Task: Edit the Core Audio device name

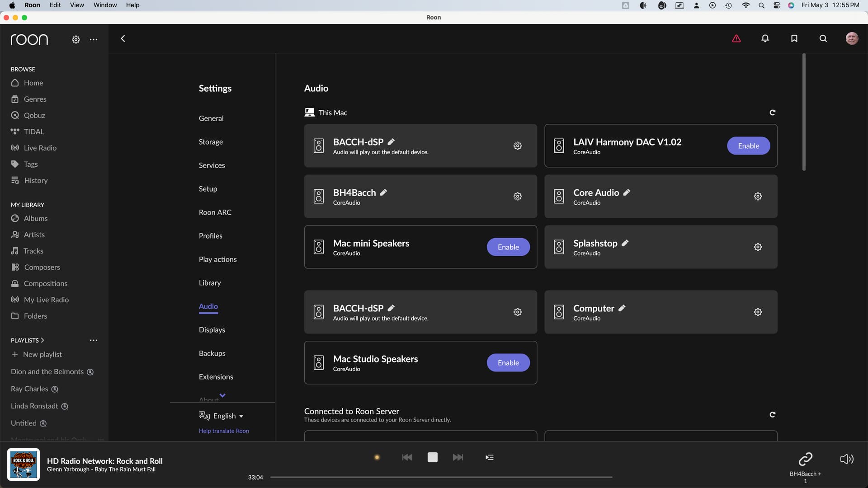Action: [x=627, y=192]
